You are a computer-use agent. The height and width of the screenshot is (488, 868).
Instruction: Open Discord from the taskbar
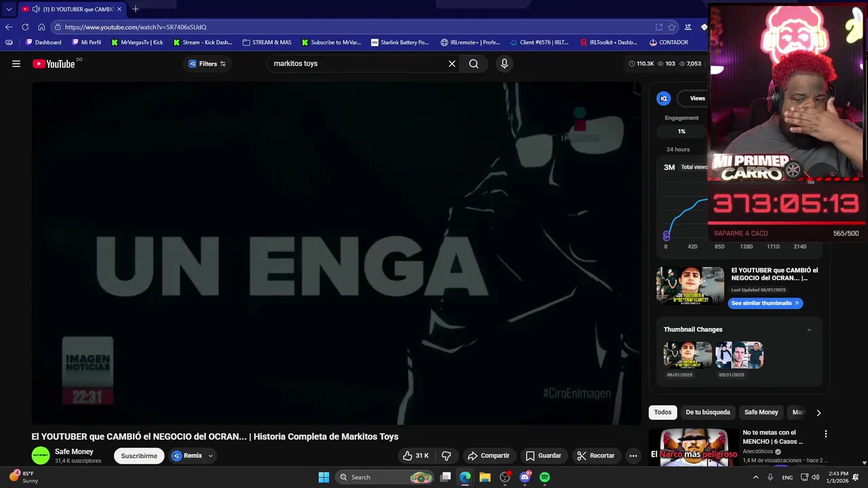click(x=525, y=477)
